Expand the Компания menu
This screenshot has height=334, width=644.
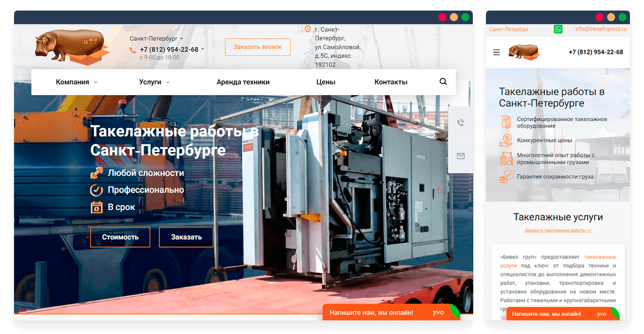pyautogui.click(x=76, y=82)
